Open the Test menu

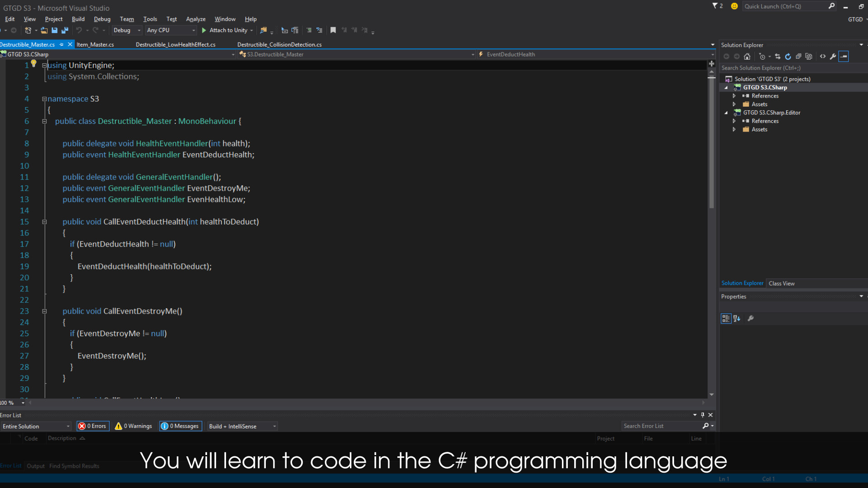[171, 19]
